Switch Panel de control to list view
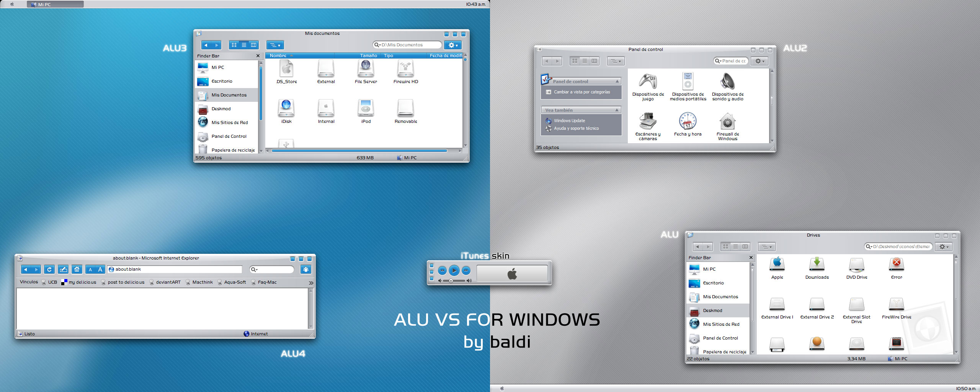The height and width of the screenshot is (392, 980). (x=585, y=61)
